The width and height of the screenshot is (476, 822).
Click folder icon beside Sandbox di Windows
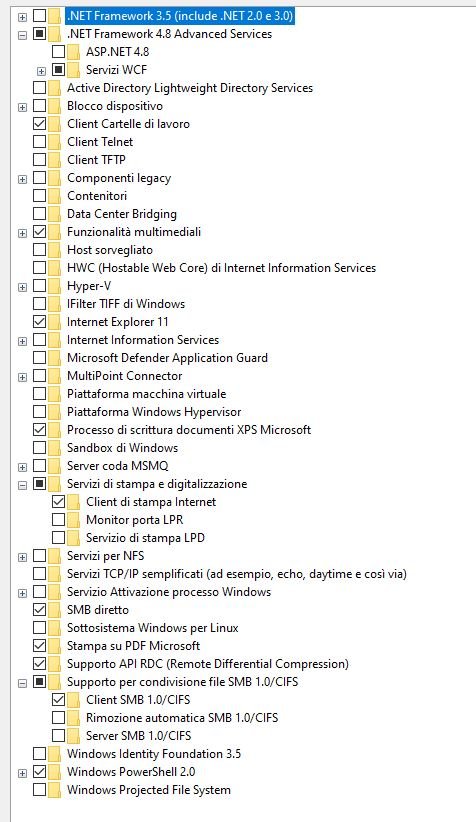pyautogui.click(x=55, y=447)
